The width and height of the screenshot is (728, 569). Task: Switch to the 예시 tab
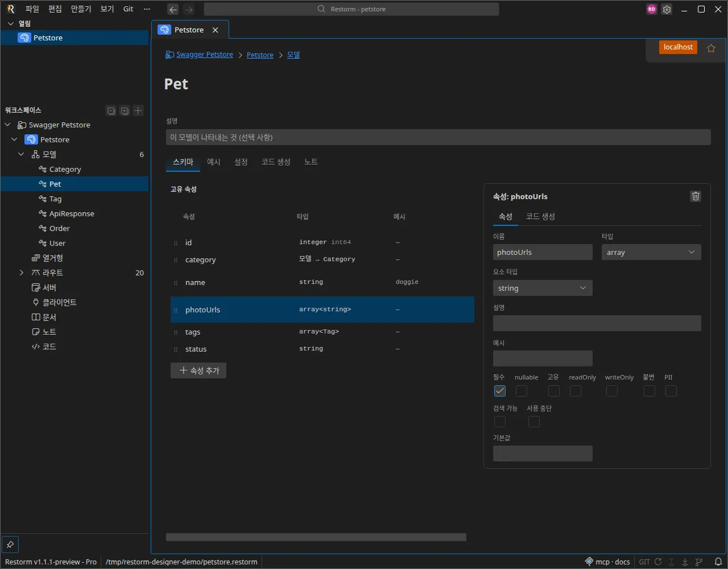click(x=214, y=162)
